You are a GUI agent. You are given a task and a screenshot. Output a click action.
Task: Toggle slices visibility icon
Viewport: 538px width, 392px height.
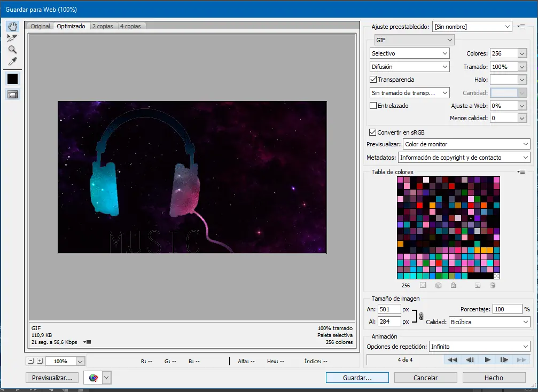point(12,95)
